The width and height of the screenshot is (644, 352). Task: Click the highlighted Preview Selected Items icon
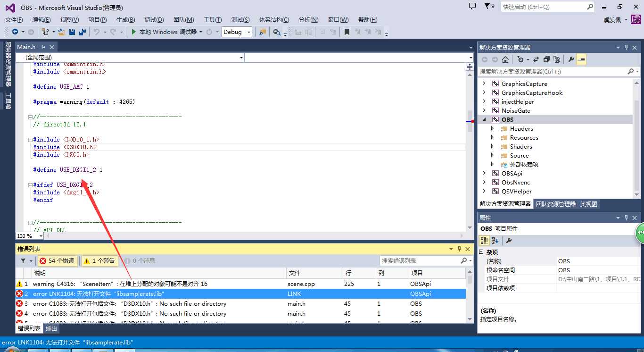(581, 59)
